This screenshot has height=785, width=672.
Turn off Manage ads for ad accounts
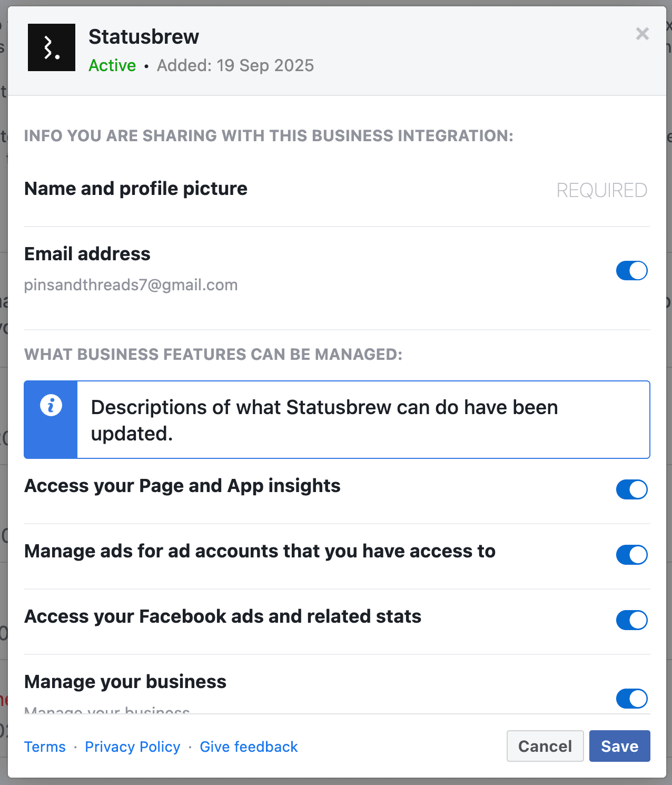click(x=631, y=555)
